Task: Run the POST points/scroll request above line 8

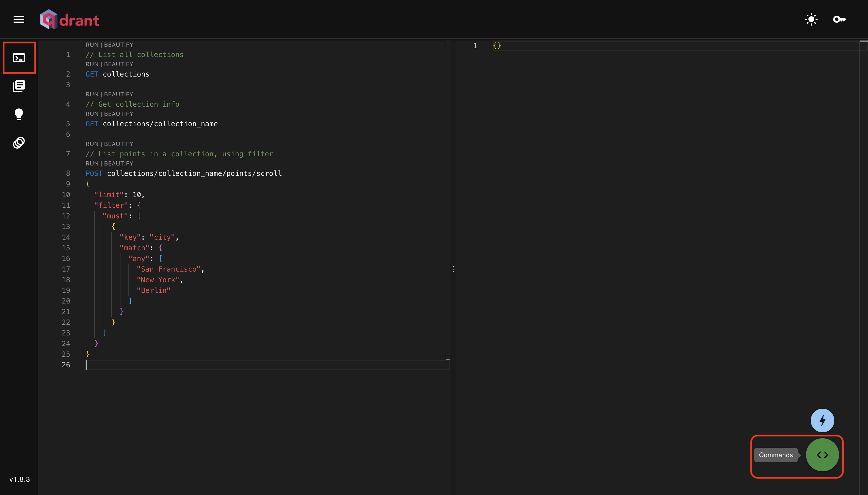Action: pos(92,163)
